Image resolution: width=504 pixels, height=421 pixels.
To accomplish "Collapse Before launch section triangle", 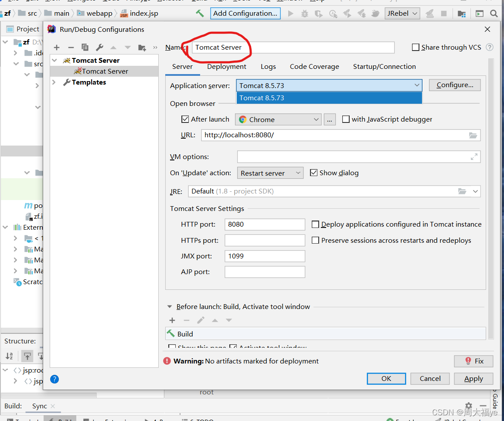I will 170,306.
